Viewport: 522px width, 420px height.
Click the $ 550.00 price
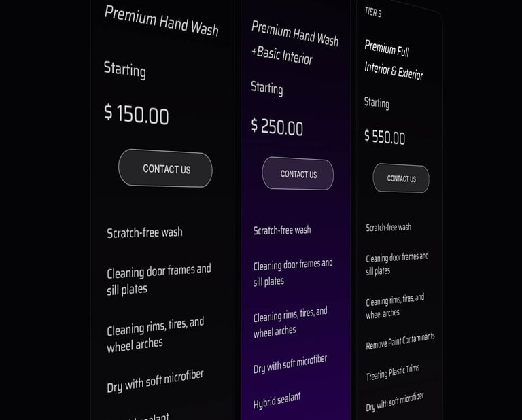pos(385,137)
